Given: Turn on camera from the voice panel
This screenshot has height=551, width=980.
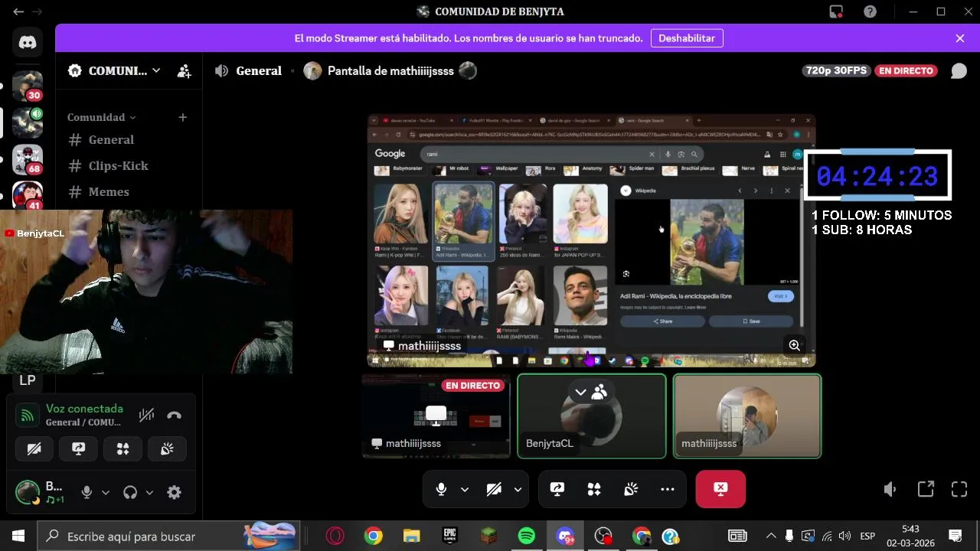Looking at the screenshot, I should (x=34, y=449).
